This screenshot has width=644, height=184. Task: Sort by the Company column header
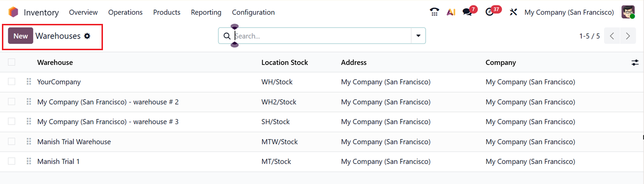501,63
